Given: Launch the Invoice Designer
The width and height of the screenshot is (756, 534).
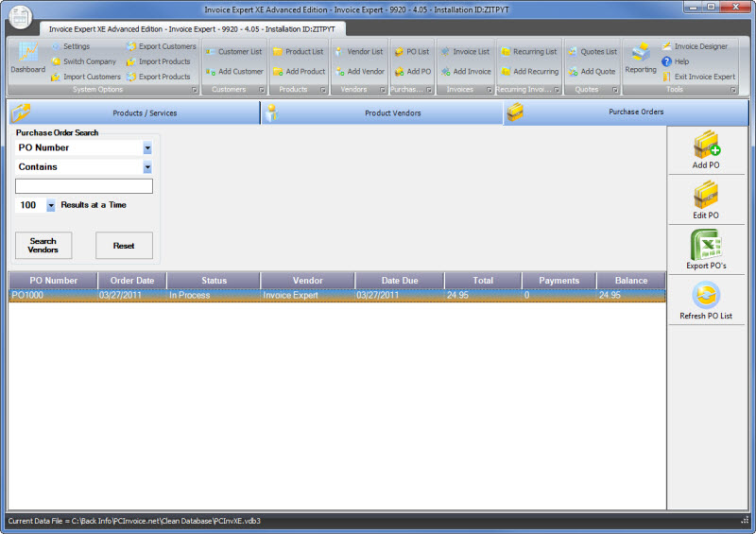Looking at the screenshot, I should coord(695,46).
